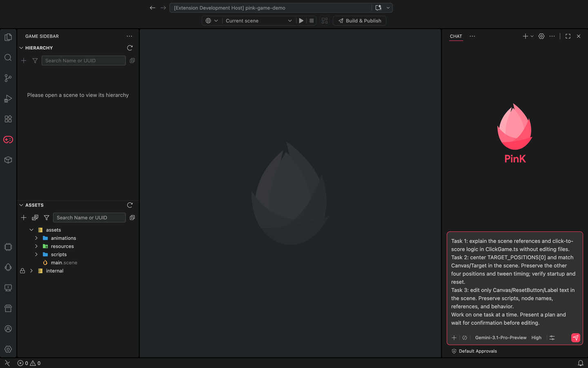
Task: Open Run and Debug view
Action: [x=8, y=99]
